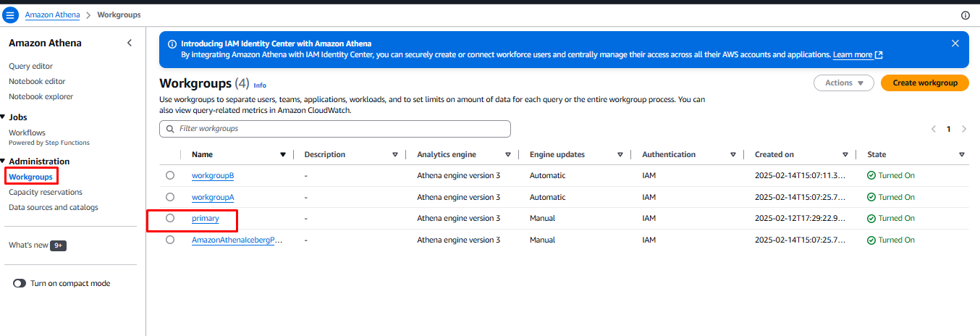Open Query editor from sidebar
The width and height of the screenshot is (980, 336).
30,66
